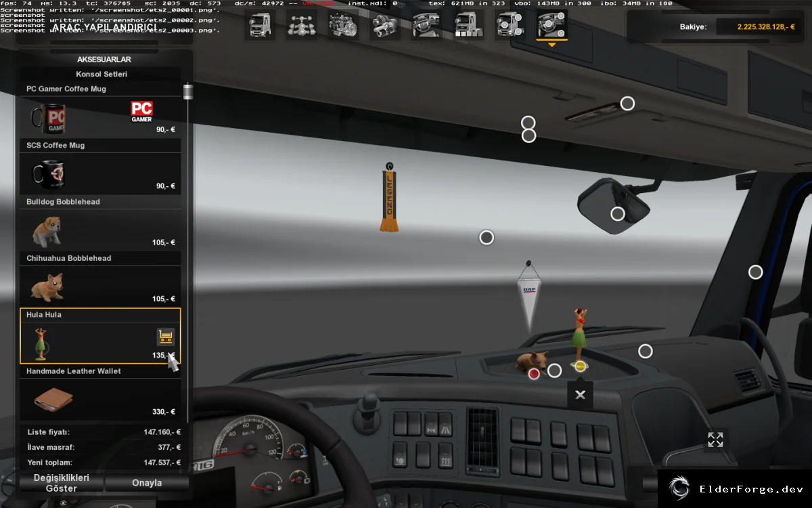Remove accessory with the X button

click(x=580, y=395)
